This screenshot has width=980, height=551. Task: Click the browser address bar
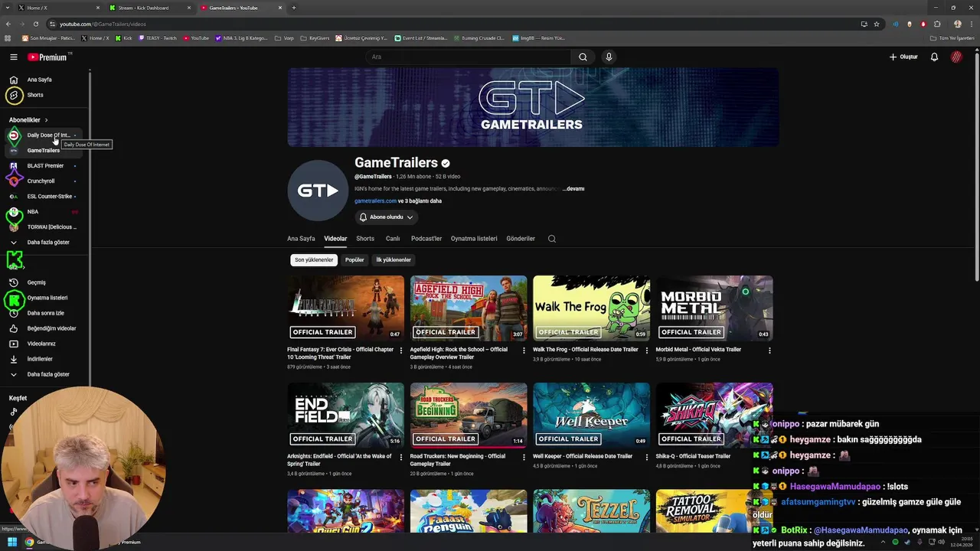coord(452,24)
